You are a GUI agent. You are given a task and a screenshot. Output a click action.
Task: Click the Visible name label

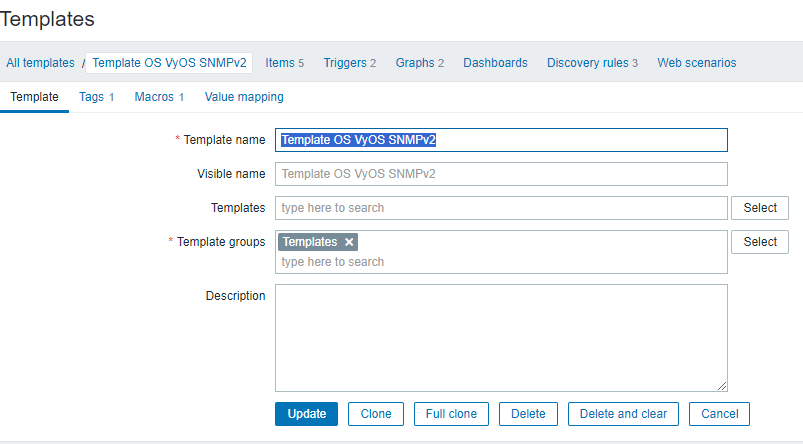(x=231, y=174)
